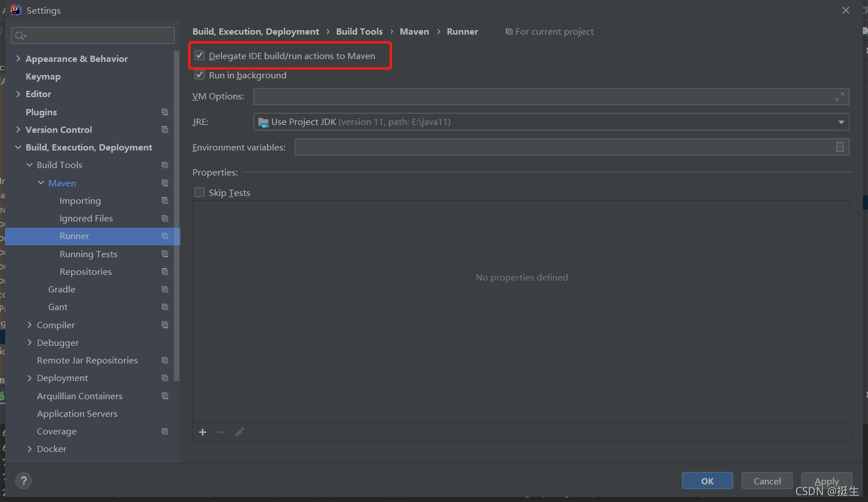Expand the Compiler node
Viewport: 868px width, 502px height.
tap(30, 325)
